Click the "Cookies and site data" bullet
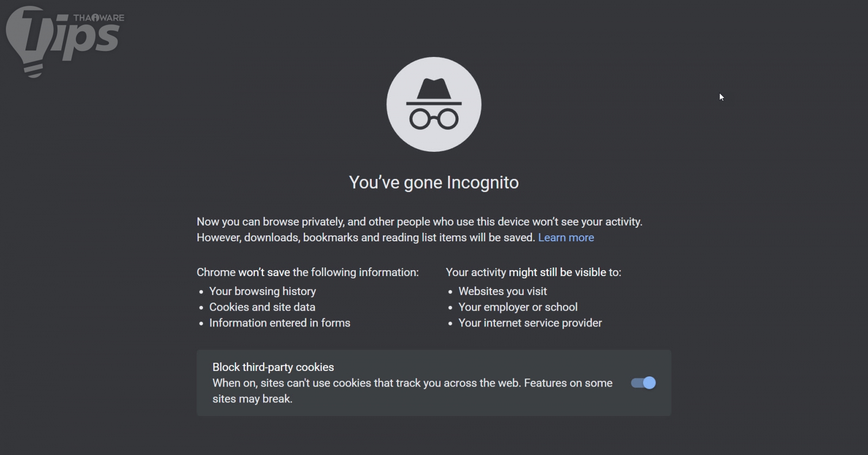 262,307
